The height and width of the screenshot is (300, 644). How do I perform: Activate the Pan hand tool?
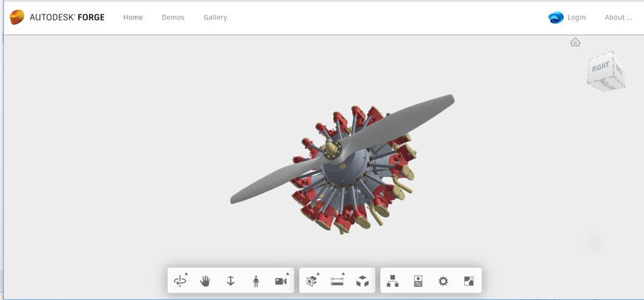(205, 281)
